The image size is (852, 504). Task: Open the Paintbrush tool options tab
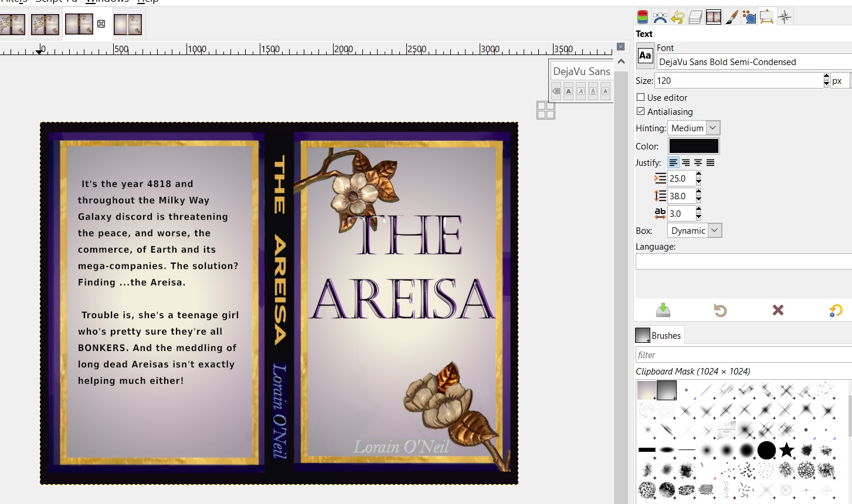(731, 17)
